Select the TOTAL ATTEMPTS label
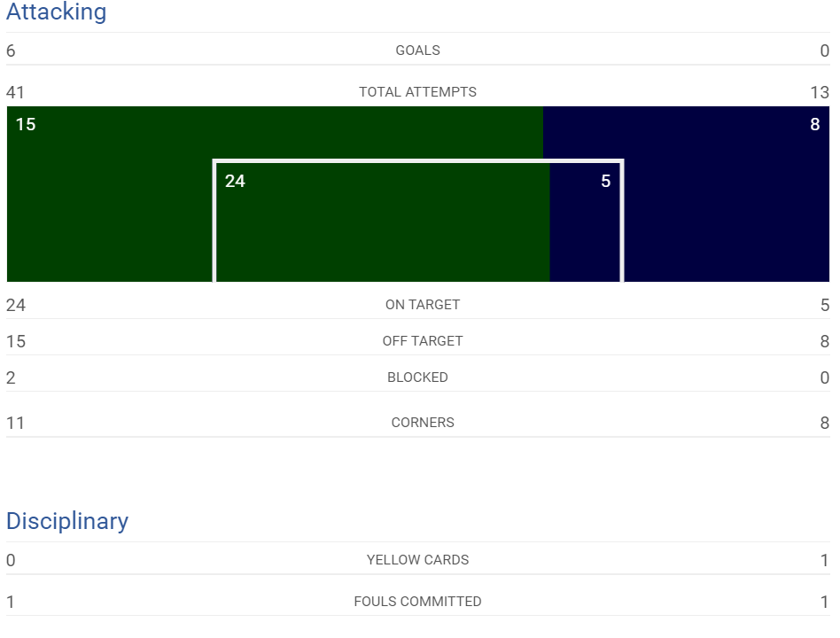Screen dimensions: 840x638 point(418,92)
